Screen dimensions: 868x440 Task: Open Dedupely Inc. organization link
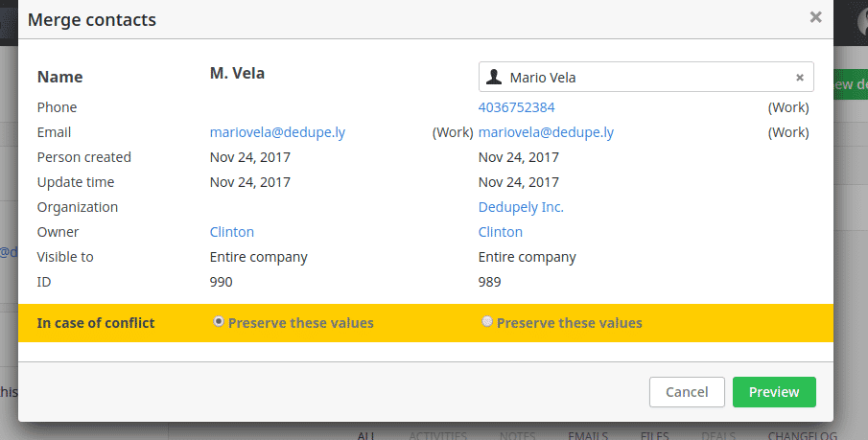pyautogui.click(x=521, y=207)
